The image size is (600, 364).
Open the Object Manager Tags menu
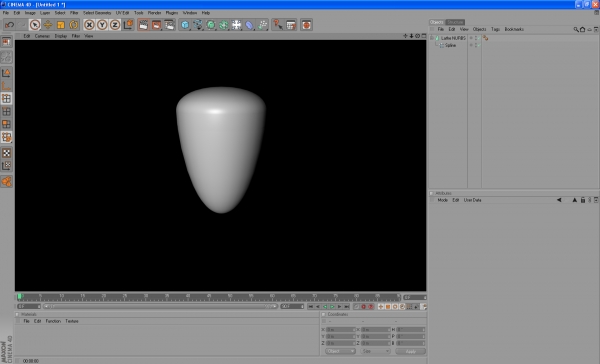point(496,29)
